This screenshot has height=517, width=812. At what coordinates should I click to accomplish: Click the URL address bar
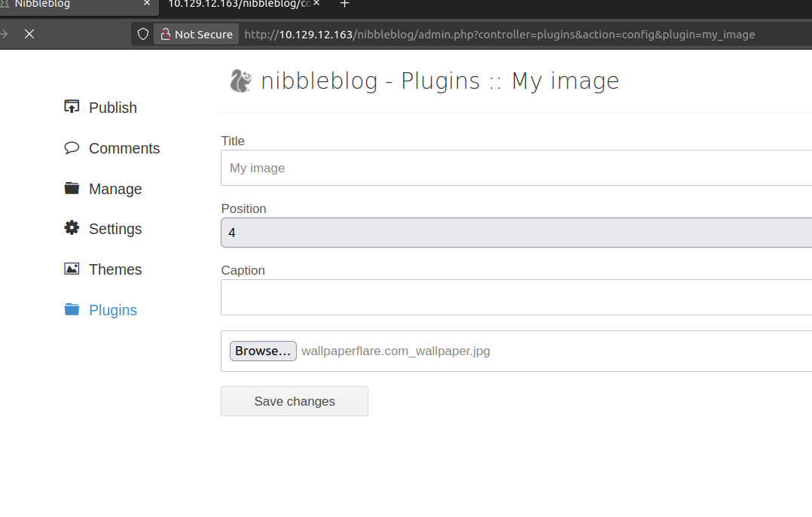click(499, 34)
